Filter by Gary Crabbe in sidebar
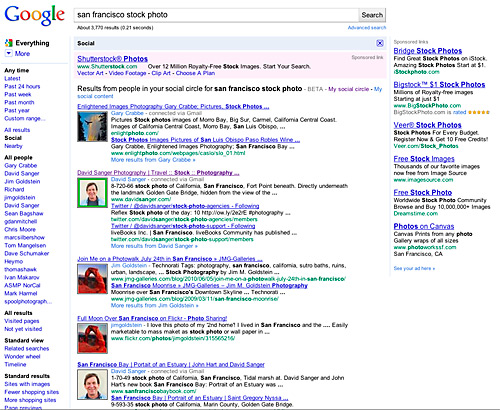 pos(21,165)
